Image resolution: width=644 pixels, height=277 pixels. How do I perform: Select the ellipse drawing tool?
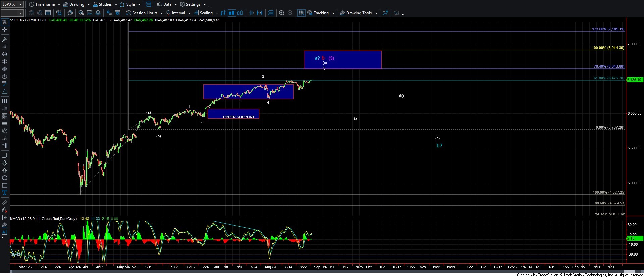point(5,178)
